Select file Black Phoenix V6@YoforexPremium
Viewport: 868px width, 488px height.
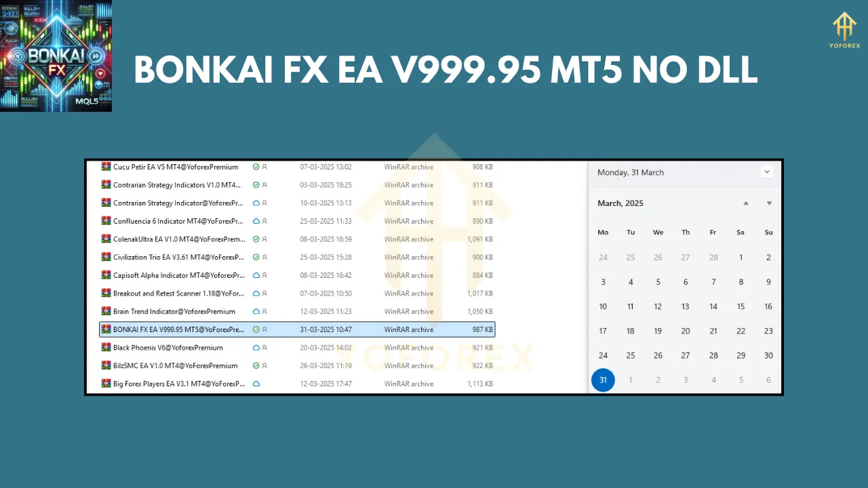168,348
